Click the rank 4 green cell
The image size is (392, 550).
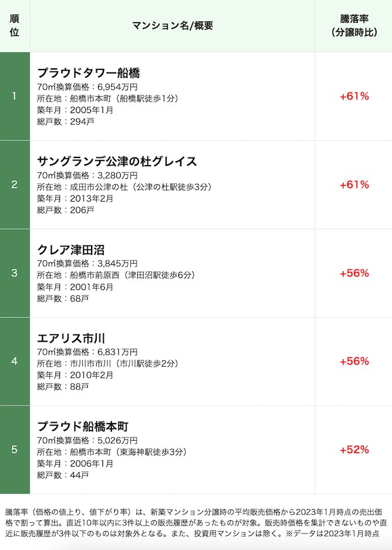(15, 361)
